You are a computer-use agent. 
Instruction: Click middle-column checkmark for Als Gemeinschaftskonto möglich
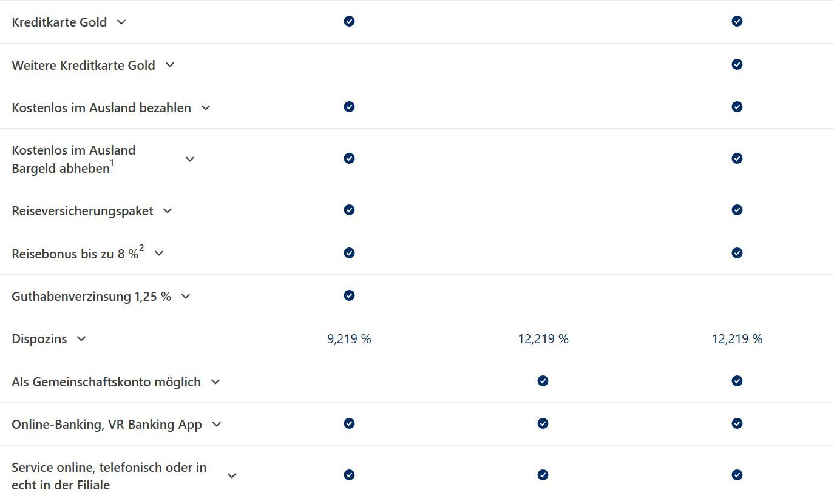(x=543, y=381)
